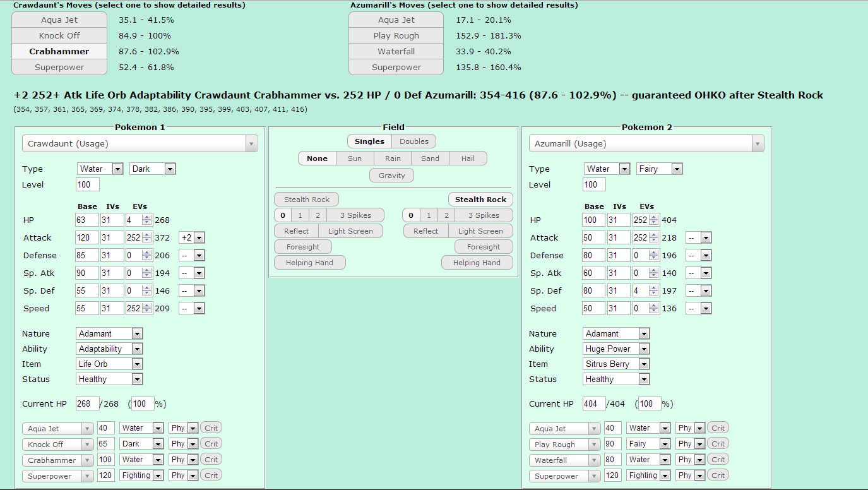Edit Crabhammer's base power field
Image resolution: width=868 pixels, height=490 pixels.
tap(105, 460)
